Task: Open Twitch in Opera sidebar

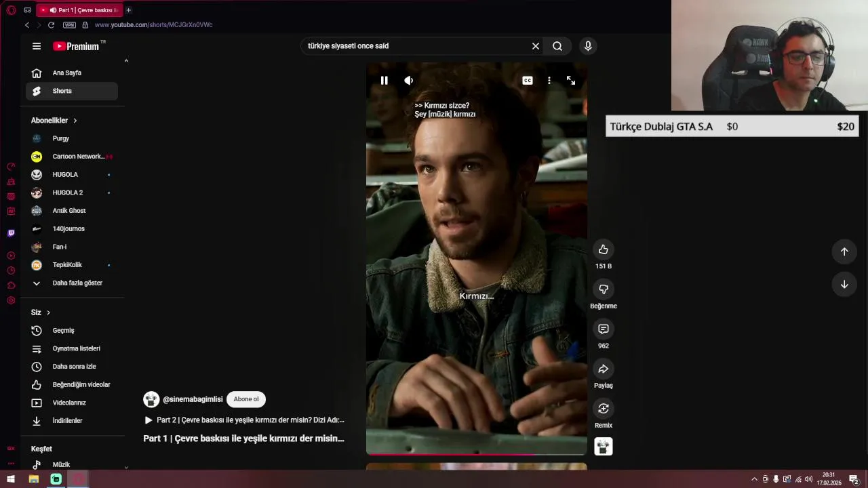Action: (11, 233)
